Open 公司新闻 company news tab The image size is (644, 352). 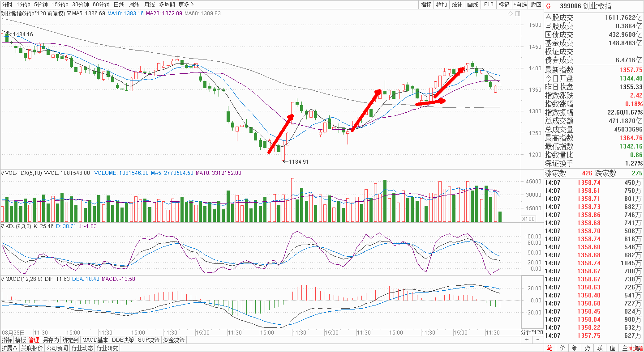click(57, 348)
